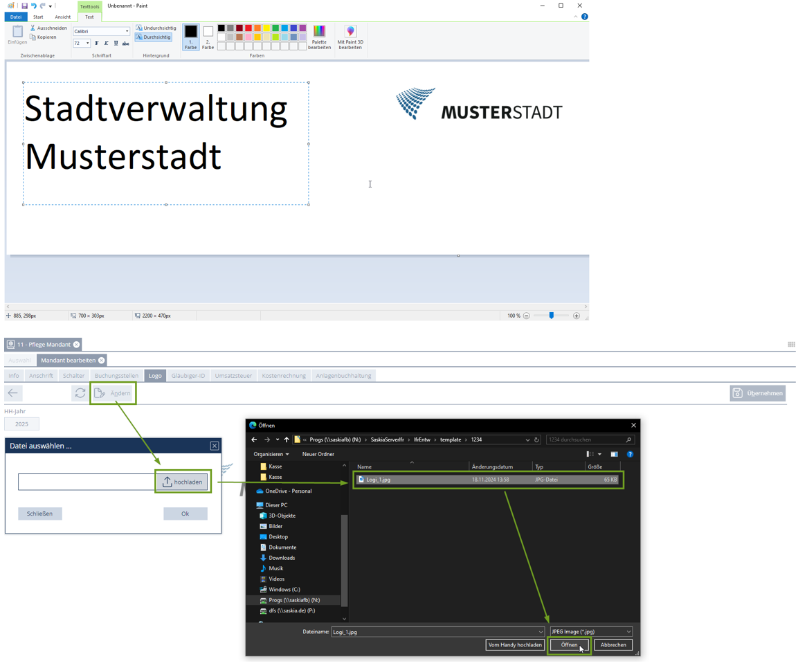Toggle strikethrough text formatting
The height and width of the screenshot is (672, 807).
click(125, 44)
